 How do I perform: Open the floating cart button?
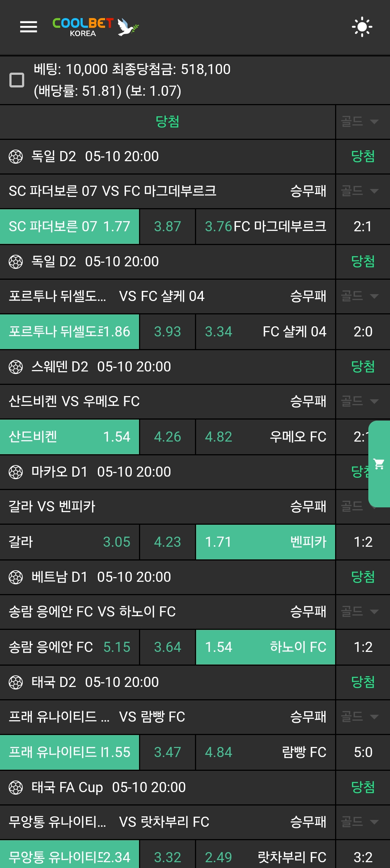379,464
